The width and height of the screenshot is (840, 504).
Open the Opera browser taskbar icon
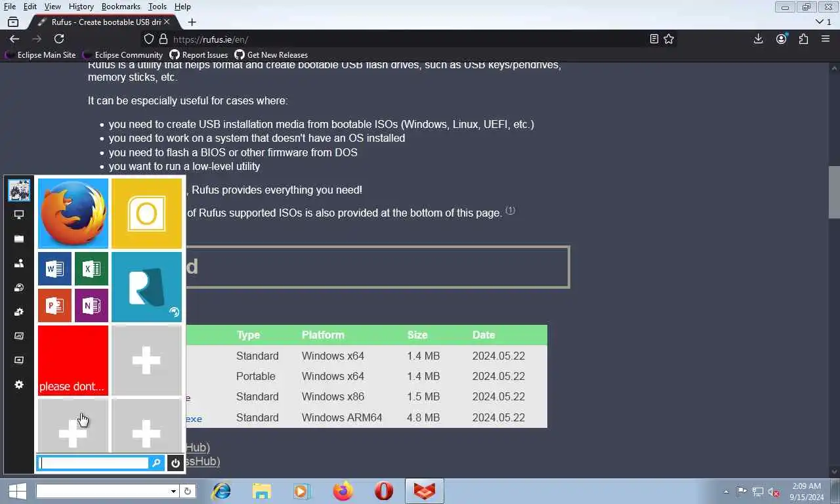tap(384, 491)
